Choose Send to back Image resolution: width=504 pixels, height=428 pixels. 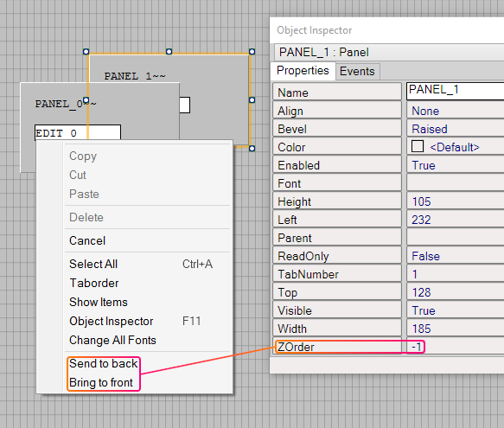click(x=103, y=363)
